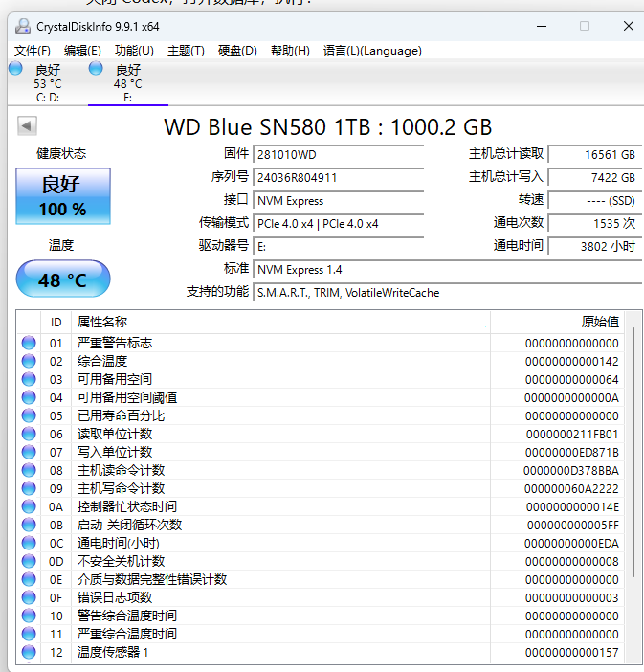This screenshot has height=672, width=644.
Task: Click status dot for attribute 01 严重警告标志
Action: coord(29,343)
